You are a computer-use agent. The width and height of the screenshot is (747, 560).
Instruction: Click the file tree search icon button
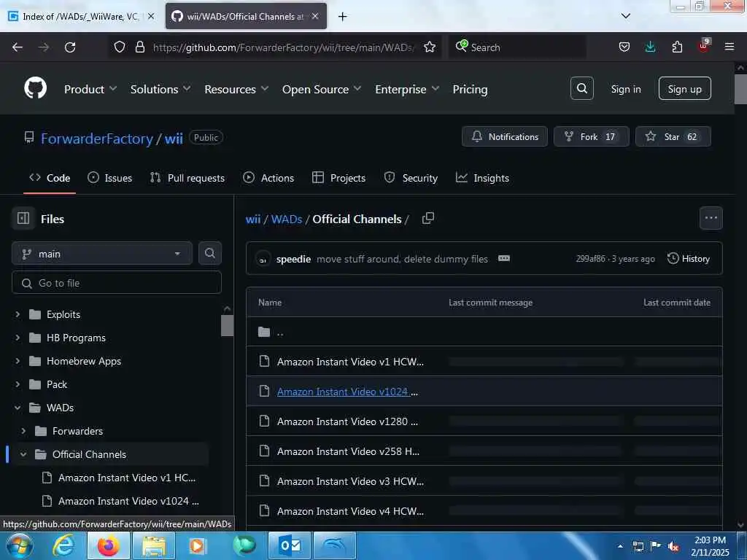point(209,253)
